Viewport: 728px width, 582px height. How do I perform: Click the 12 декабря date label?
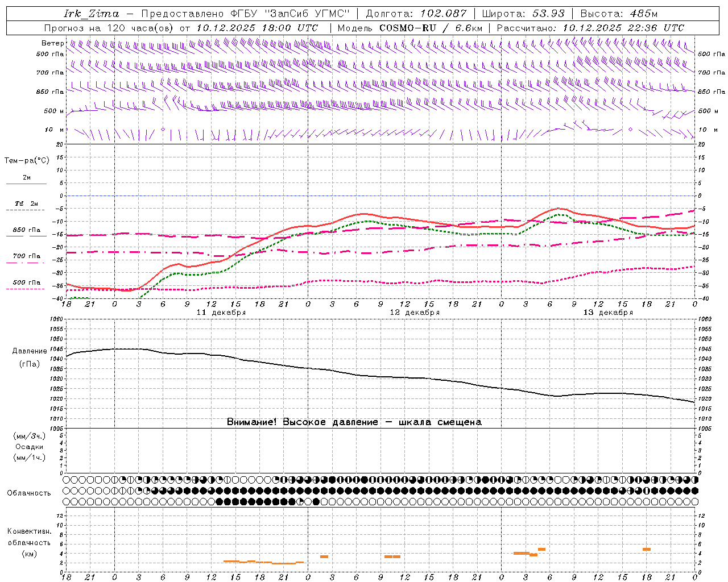click(x=415, y=313)
